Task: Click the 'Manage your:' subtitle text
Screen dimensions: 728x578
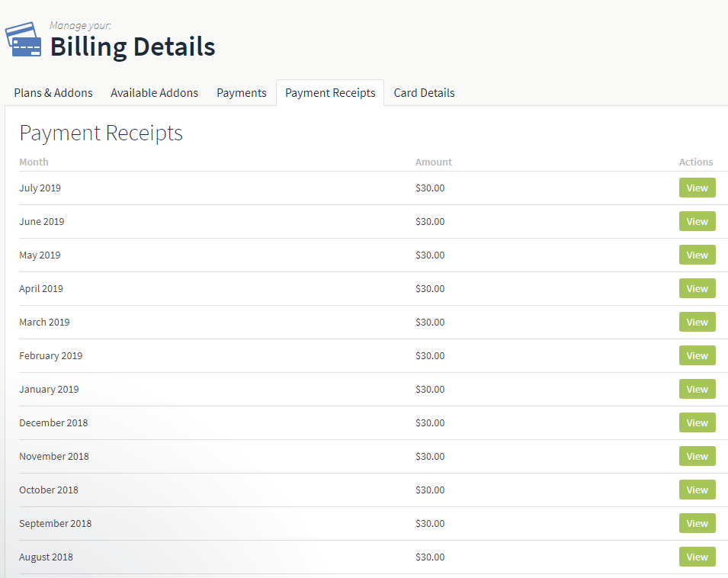Action: coord(80,25)
